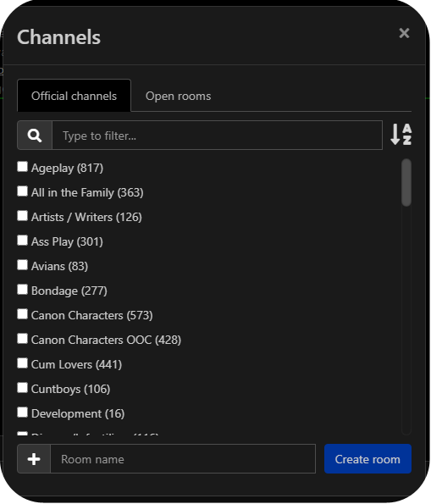This screenshot has height=504, width=431.
Task: Switch to the Open rooms tab
Action: (179, 96)
